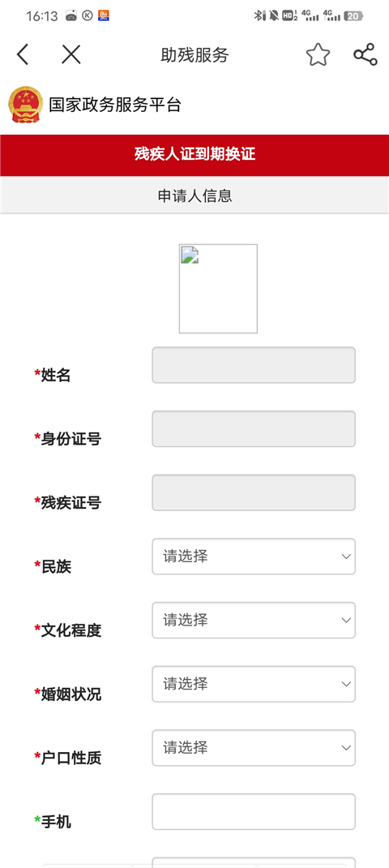Screen dimensions: 389x868
Task: Select the 残疾人证到期换证 red tab
Action: point(194,154)
